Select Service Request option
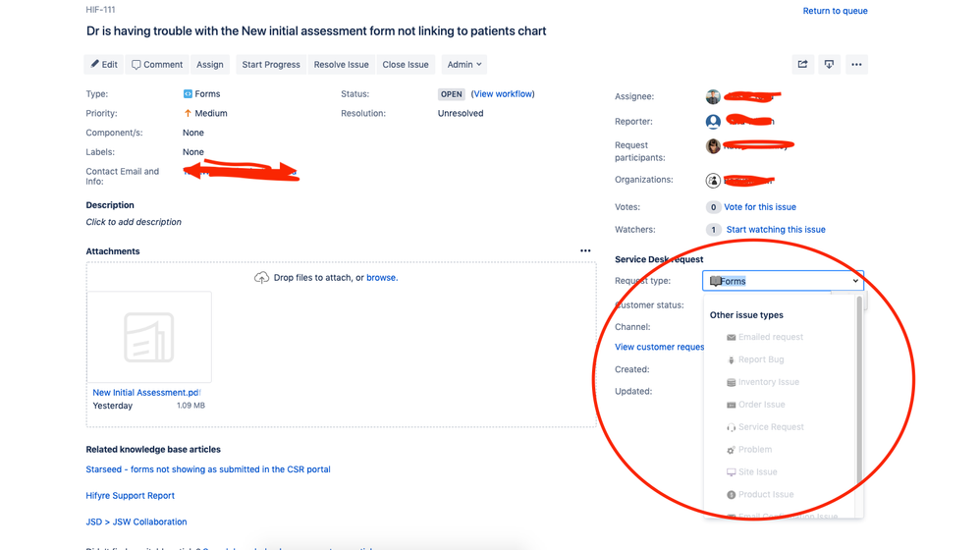This screenshot has width=980, height=550. [x=771, y=427]
